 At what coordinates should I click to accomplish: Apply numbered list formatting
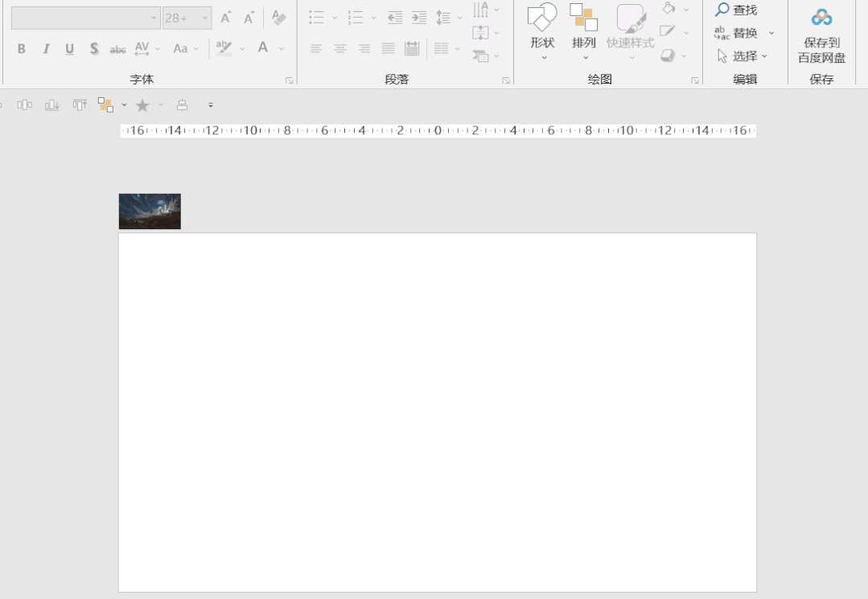pos(356,18)
